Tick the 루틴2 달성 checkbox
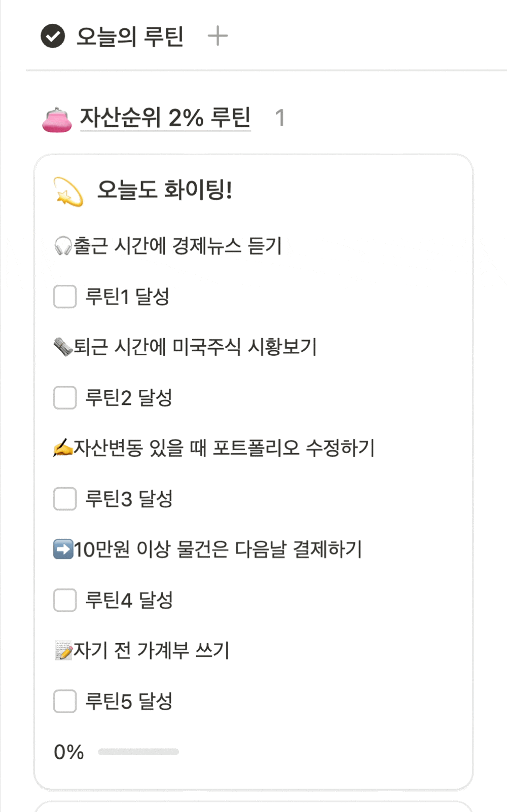This screenshot has height=812, width=507. [65, 397]
